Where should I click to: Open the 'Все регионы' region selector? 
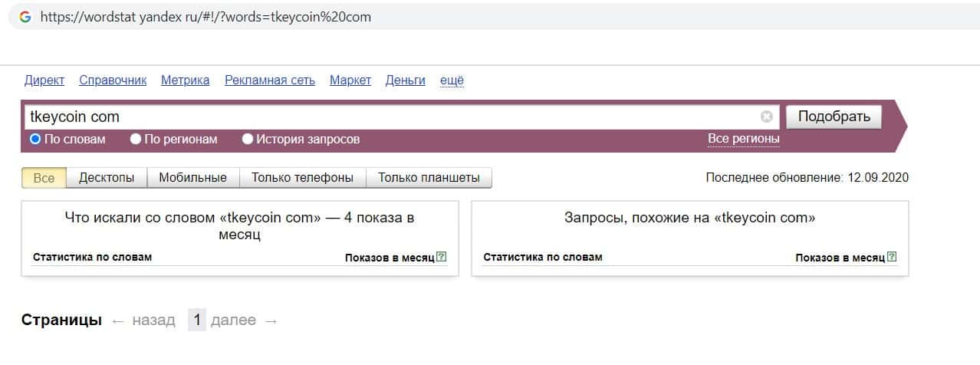click(x=743, y=138)
